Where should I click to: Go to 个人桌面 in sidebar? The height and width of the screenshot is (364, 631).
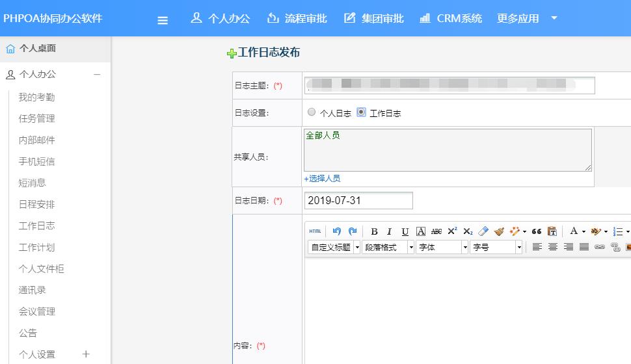coord(55,49)
